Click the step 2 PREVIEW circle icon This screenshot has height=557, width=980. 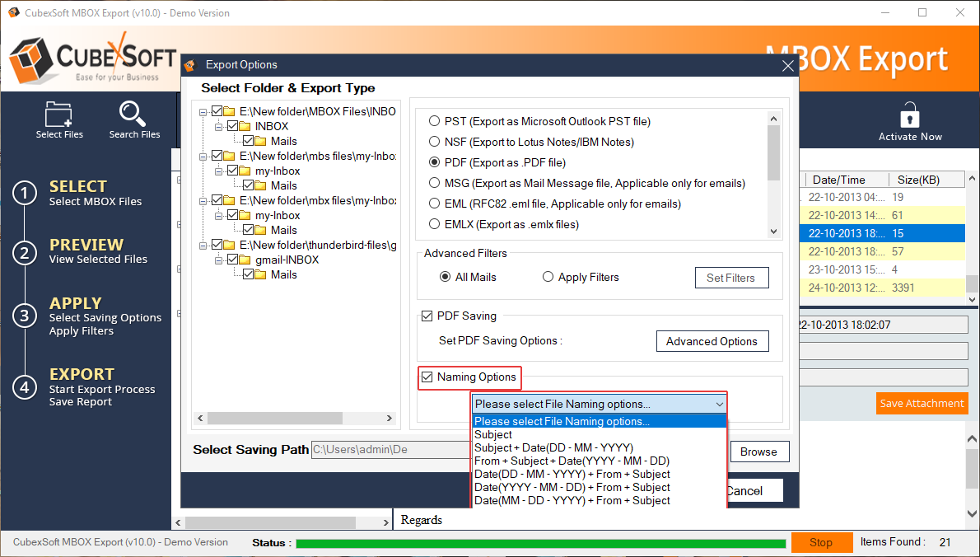point(26,252)
